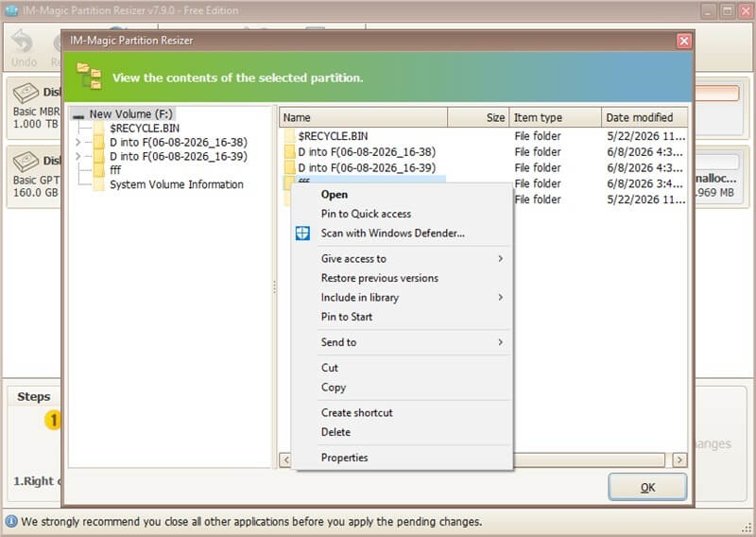This screenshot has height=537, width=756.
Task: Click the $RECYCLE.BIN folder icon in tree
Action: (x=99, y=128)
